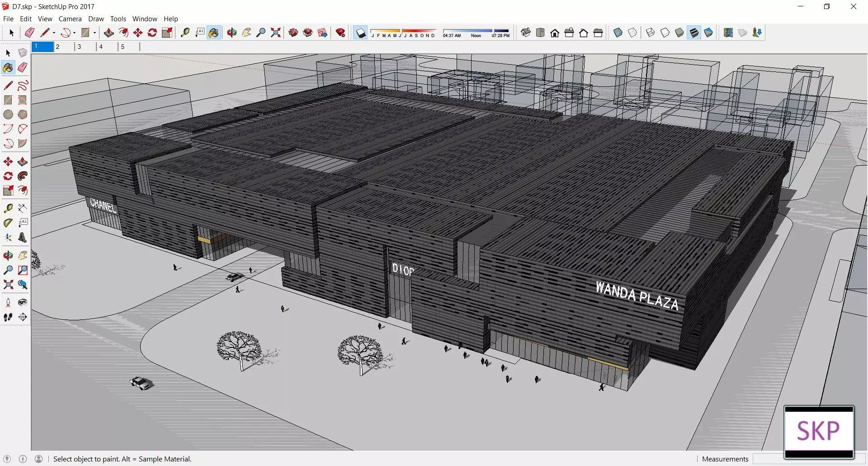Switch to scene tab 2
The height and width of the screenshot is (466, 868).
click(64, 47)
